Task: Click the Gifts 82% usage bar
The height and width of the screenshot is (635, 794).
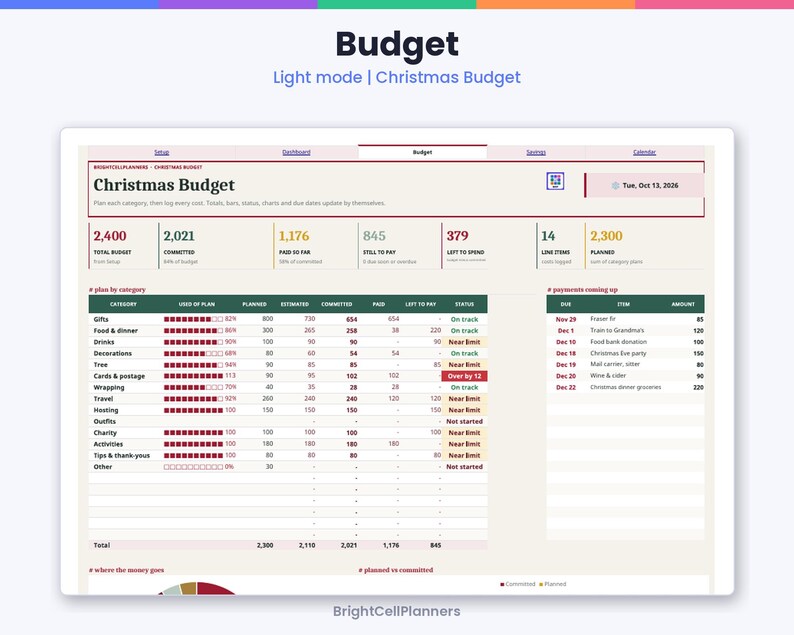Action: pyautogui.click(x=200, y=319)
